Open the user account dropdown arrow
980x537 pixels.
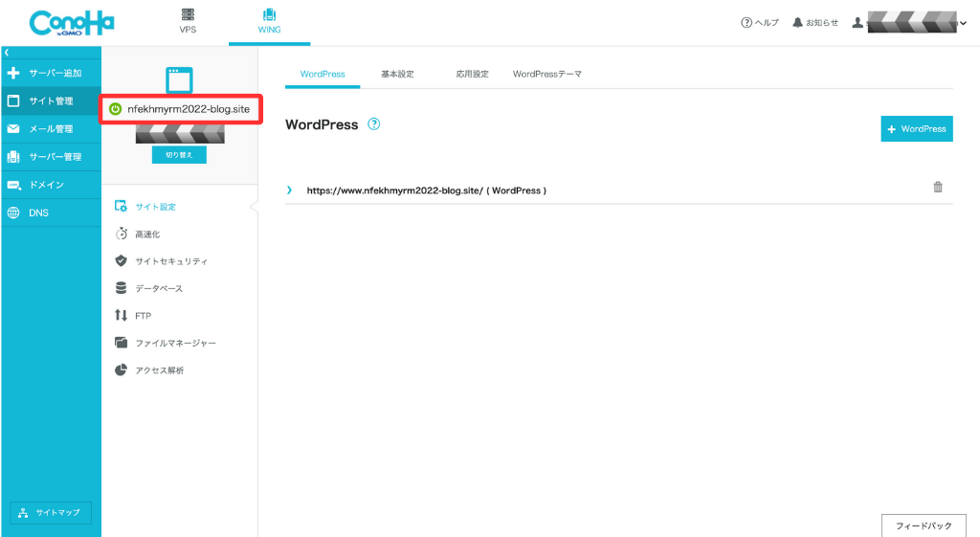(x=963, y=23)
